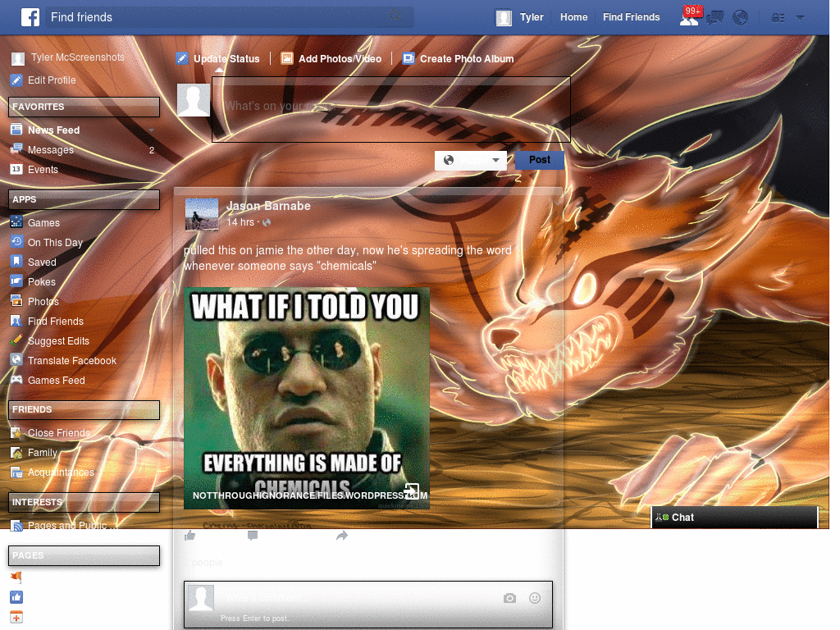Screen dimensions: 840x630
Task: Like the post with the thumbs-up icon
Action: 189,536
